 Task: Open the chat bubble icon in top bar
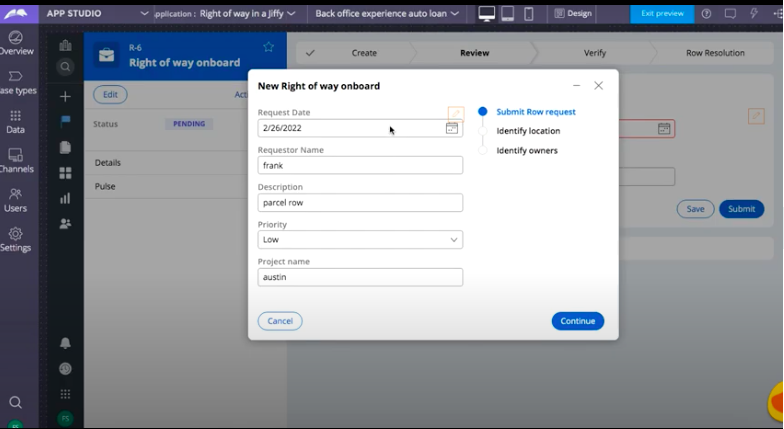(x=730, y=14)
